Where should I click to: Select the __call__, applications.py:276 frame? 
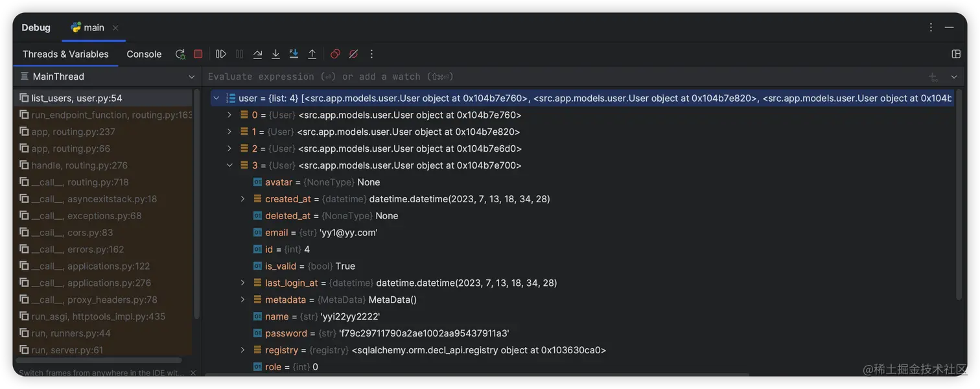pyautogui.click(x=104, y=283)
